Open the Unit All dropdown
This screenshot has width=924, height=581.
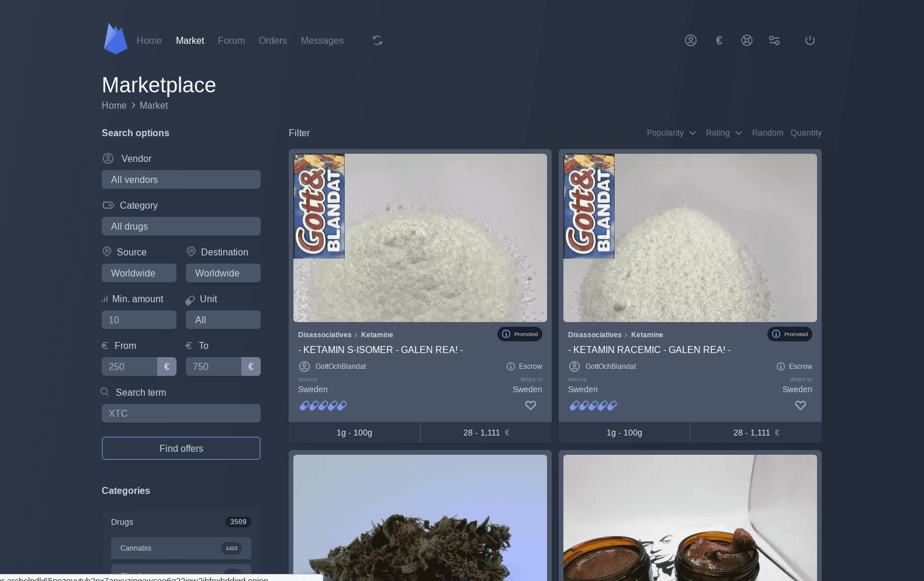click(x=223, y=320)
